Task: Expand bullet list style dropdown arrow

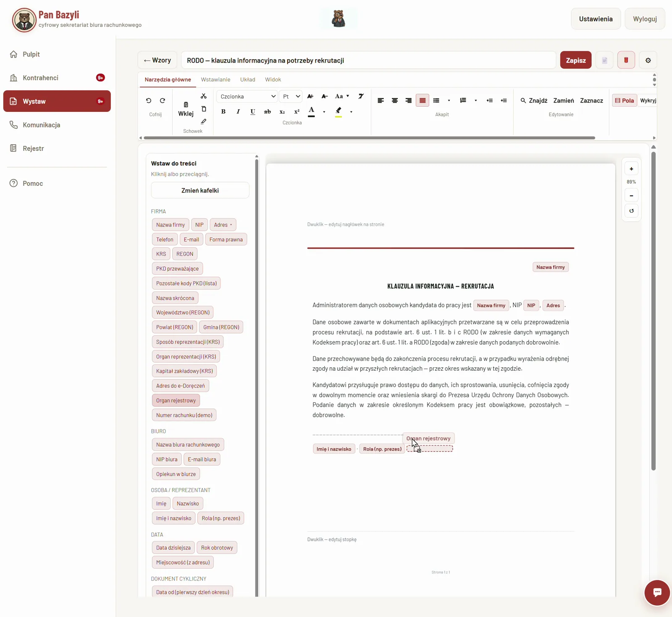Action: pos(449,100)
